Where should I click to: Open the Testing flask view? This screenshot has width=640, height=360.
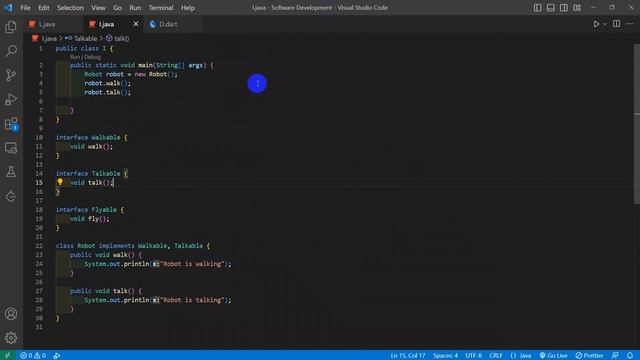tap(11, 172)
